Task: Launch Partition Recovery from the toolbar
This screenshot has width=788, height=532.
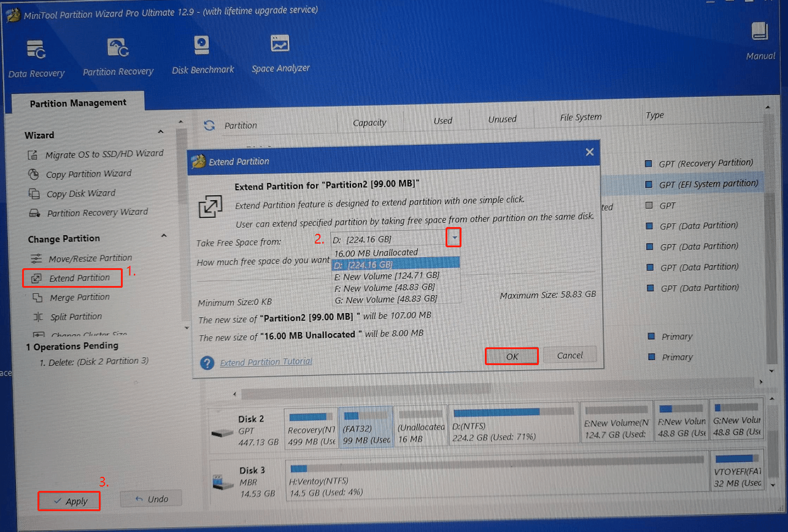Action: tap(118, 58)
